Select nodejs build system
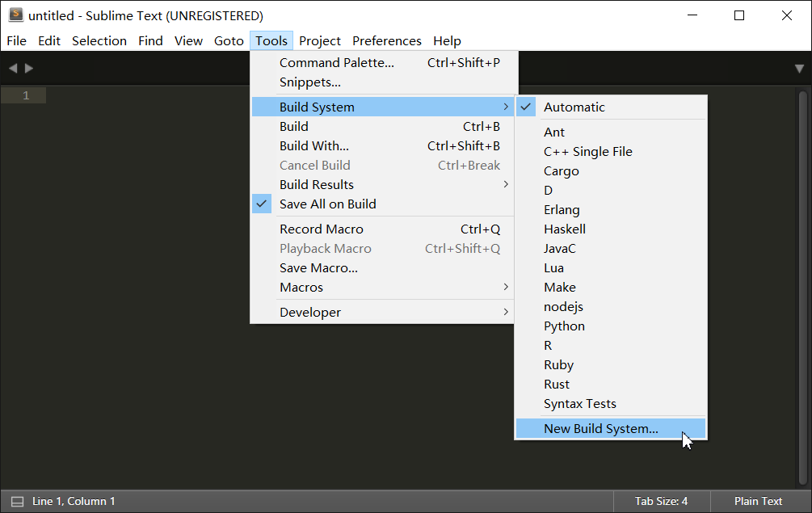The height and width of the screenshot is (513, 812). tap(611, 306)
